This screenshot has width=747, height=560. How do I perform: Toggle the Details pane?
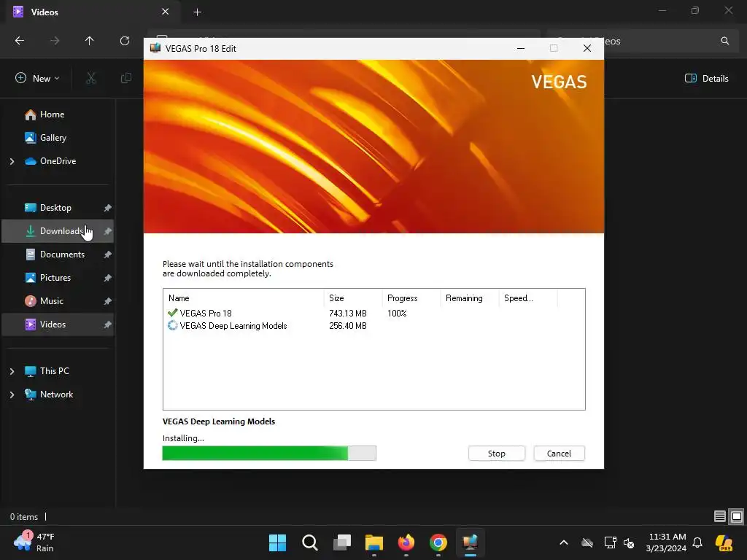pyautogui.click(x=706, y=78)
